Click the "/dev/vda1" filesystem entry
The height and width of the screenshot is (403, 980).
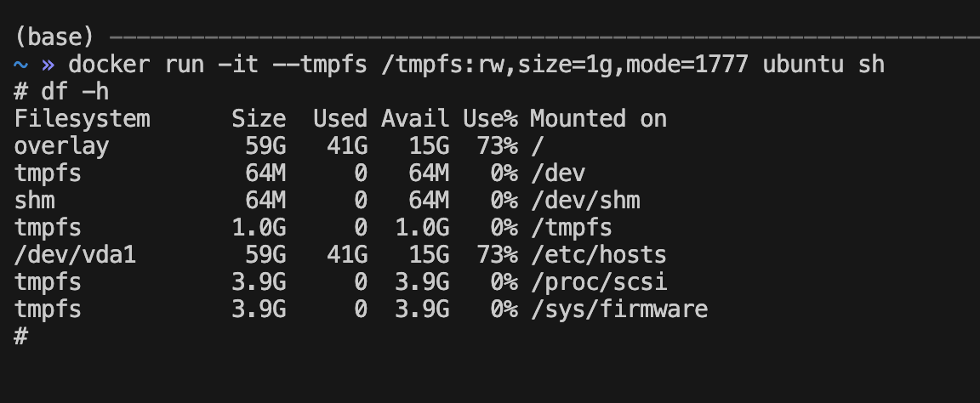click(75, 254)
